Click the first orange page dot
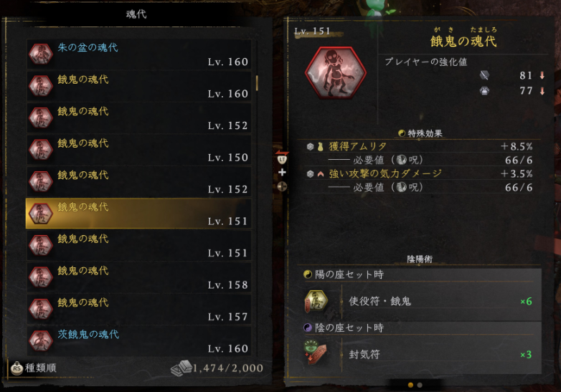The height and width of the screenshot is (392, 561). tap(410, 385)
